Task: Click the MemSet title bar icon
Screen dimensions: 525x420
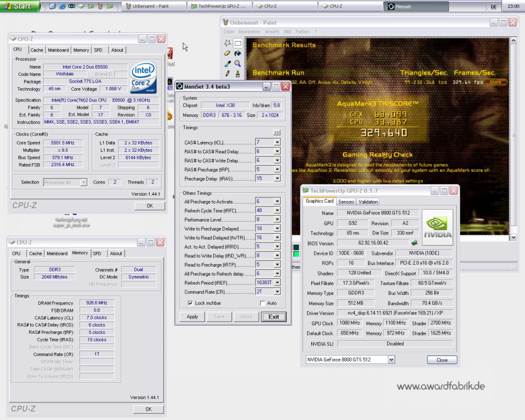Action: pyautogui.click(x=179, y=87)
